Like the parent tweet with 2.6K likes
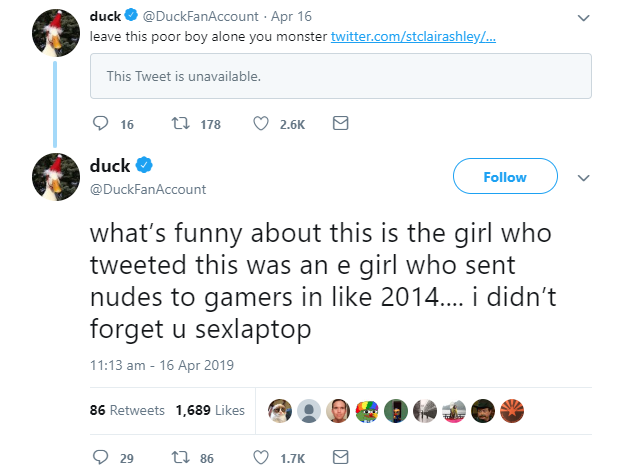This screenshot has width=623, height=471. [261, 124]
